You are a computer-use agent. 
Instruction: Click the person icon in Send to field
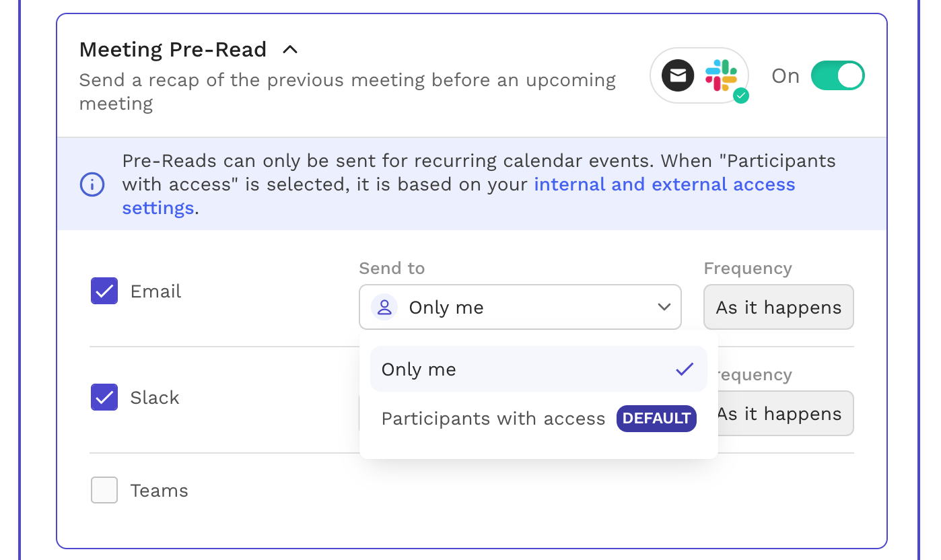tap(384, 308)
